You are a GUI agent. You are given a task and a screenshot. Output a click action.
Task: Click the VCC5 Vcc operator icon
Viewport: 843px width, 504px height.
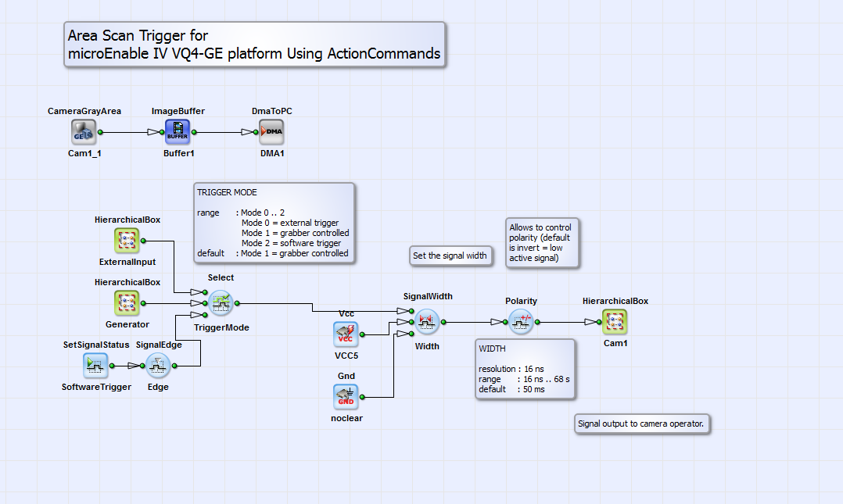pos(346,334)
